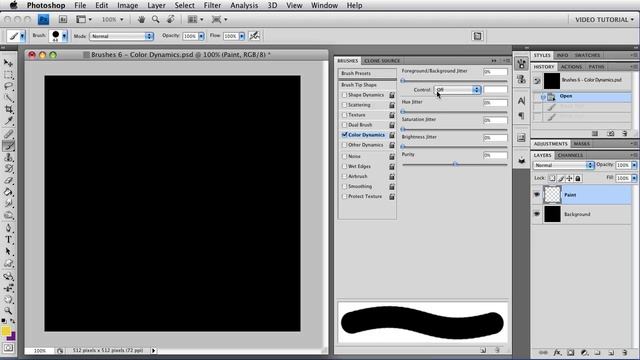Enable the Wet Edges checkbox
The image size is (640, 360).
click(344, 167)
